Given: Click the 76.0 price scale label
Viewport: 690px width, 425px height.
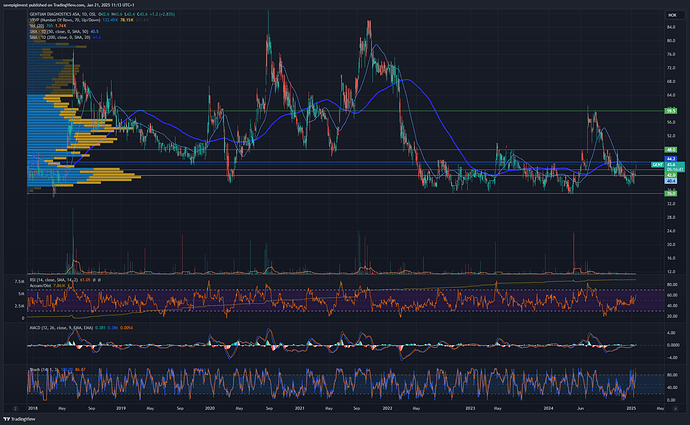Looking at the screenshot, I should [671, 55].
